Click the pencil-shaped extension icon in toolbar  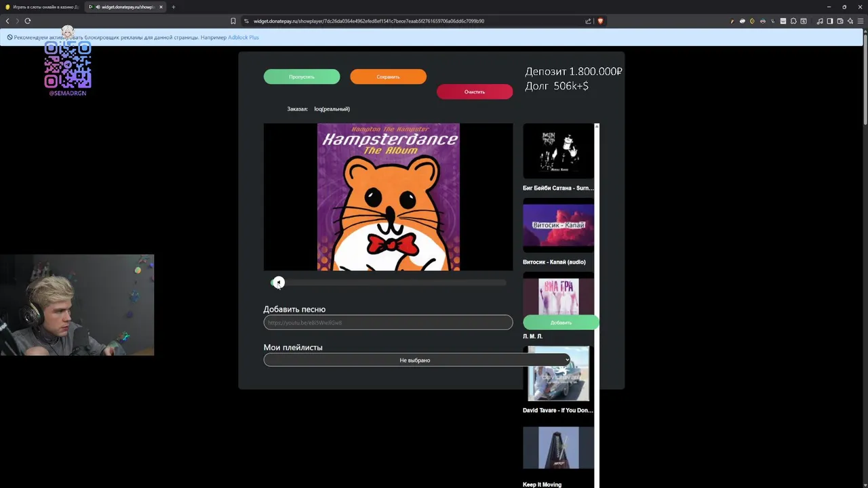[732, 21]
